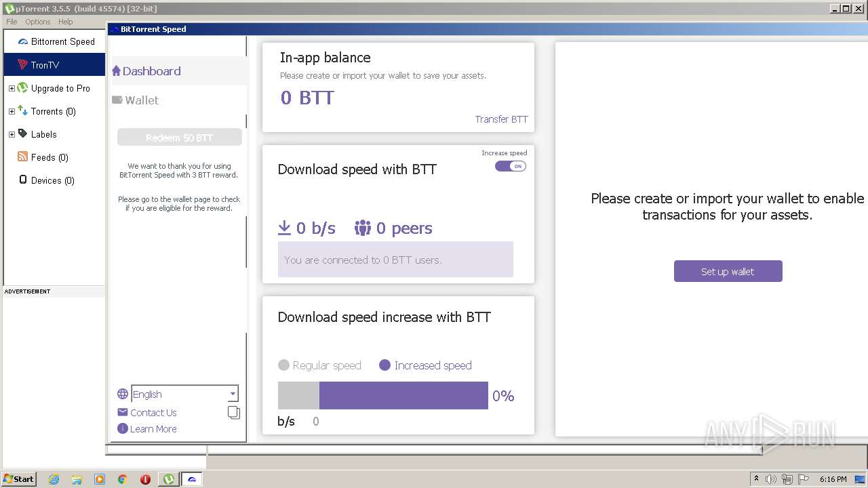Image resolution: width=868 pixels, height=488 pixels.
Task: Click the globe language icon
Action: (x=123, y=394)
